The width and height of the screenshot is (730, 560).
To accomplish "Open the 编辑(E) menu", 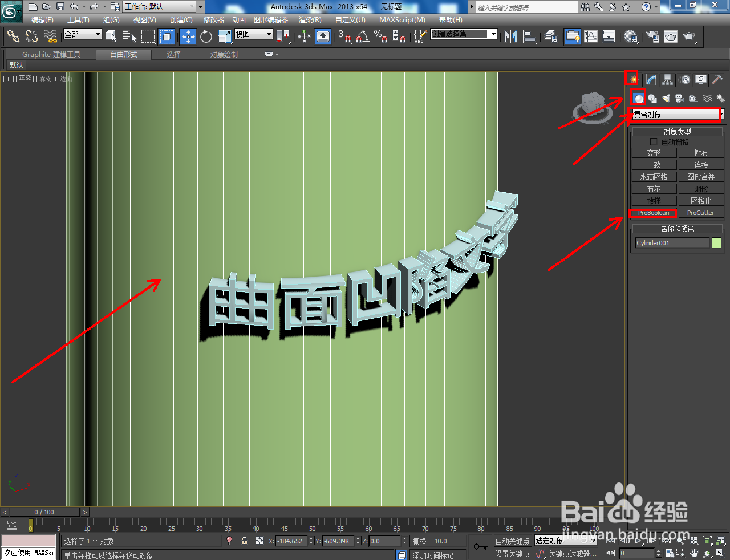I will (x=42, y=20).
